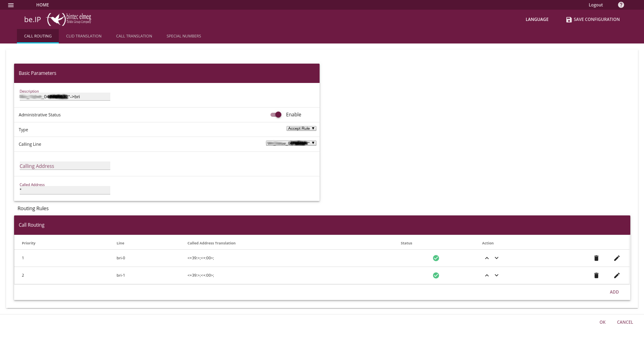
Task: Open the hamburger navigation menu
Action: tap(11, 5)
